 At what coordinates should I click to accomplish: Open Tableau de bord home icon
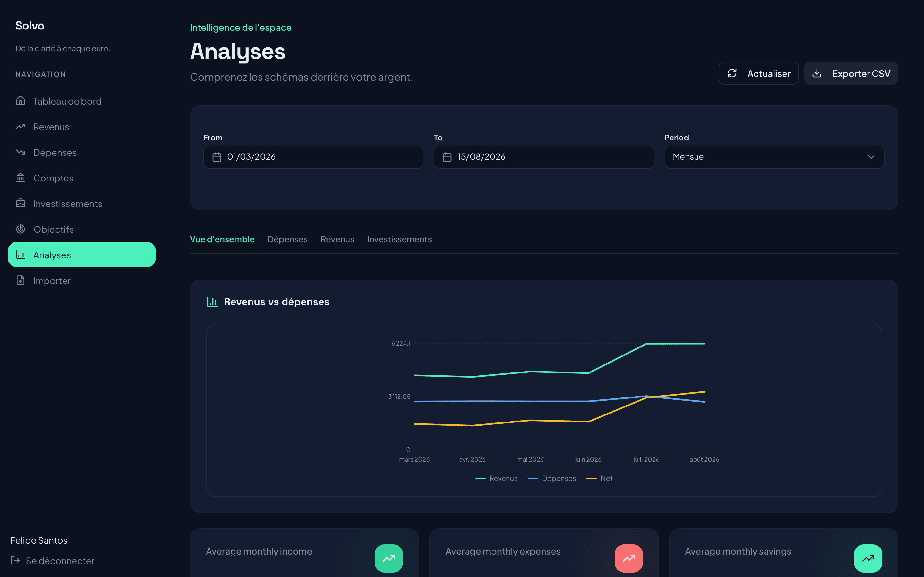pyautogui.click(x=21, y=101)
